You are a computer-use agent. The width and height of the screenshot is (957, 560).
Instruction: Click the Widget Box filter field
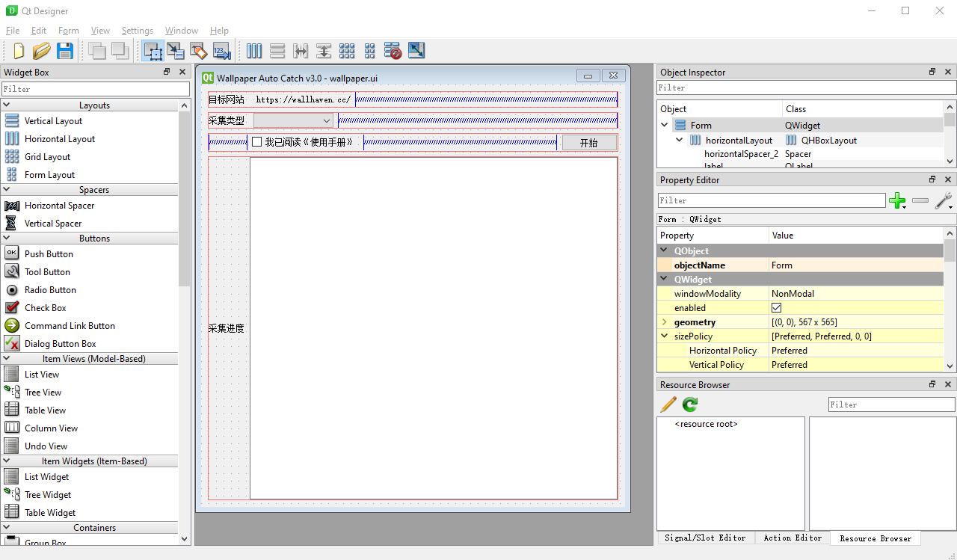click(96, 89)
